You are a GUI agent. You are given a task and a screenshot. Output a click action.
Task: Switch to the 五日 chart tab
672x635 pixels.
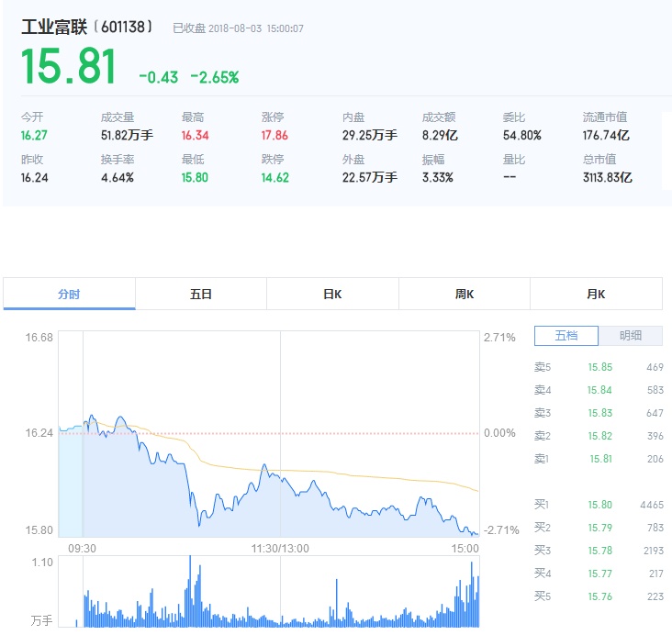tap(201, 294)
